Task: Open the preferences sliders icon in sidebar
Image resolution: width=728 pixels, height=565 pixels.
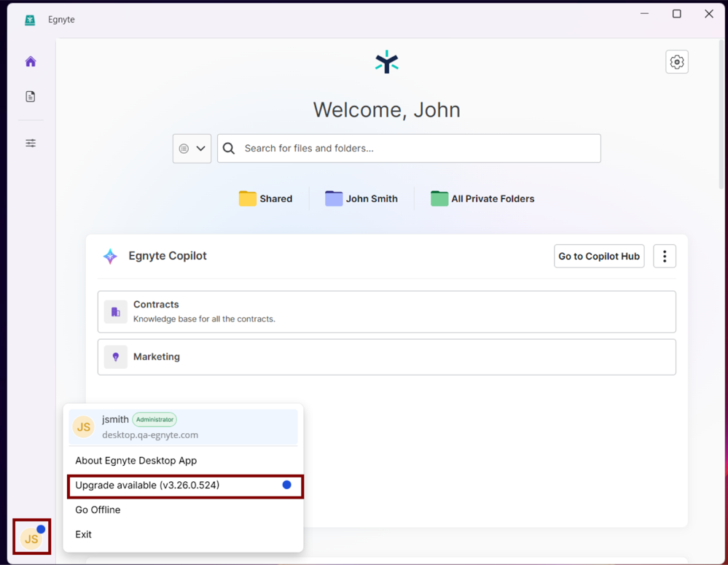Action: tap(31, 143)
